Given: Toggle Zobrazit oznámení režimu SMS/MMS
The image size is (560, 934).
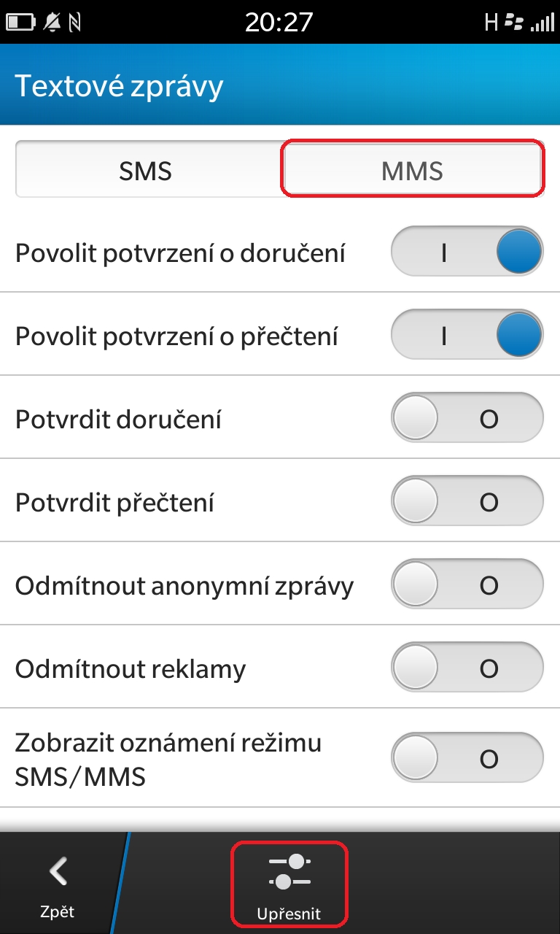Looking at the screenshot, I should point(467,759).
